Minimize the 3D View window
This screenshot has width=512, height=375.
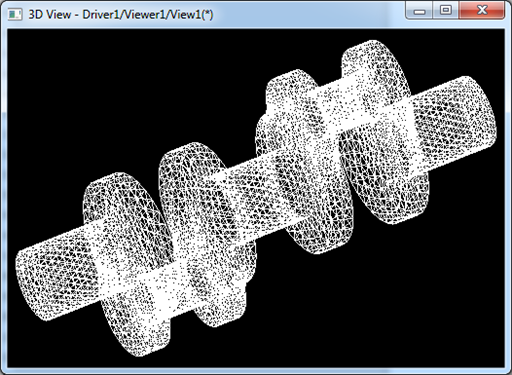[x=419, y=10]
